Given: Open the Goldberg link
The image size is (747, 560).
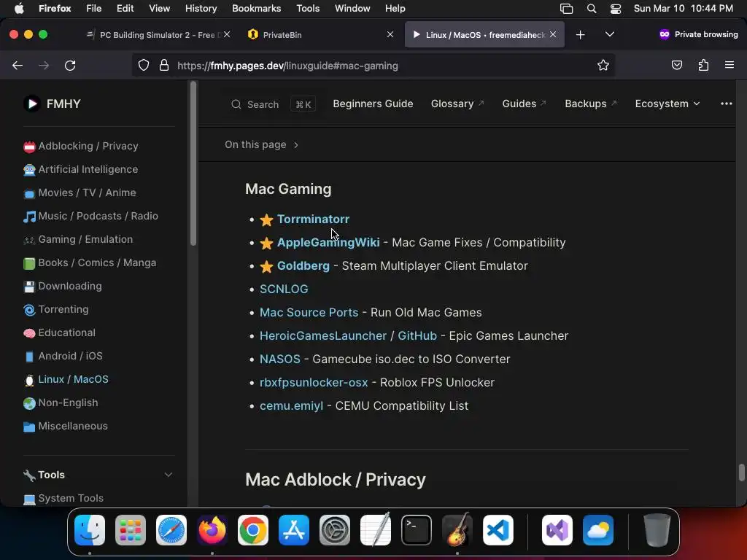Looking at the screenshot, I should pos(303,265).
